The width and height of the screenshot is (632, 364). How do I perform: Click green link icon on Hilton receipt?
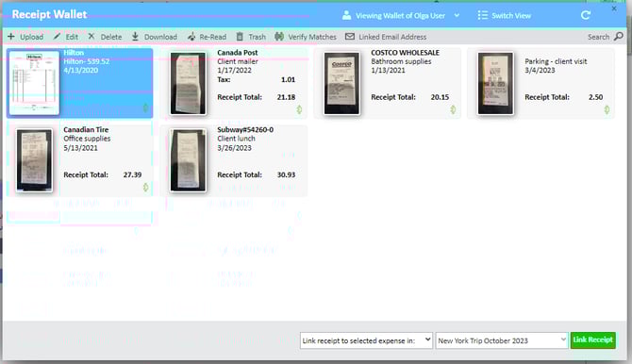click(146, 108)
